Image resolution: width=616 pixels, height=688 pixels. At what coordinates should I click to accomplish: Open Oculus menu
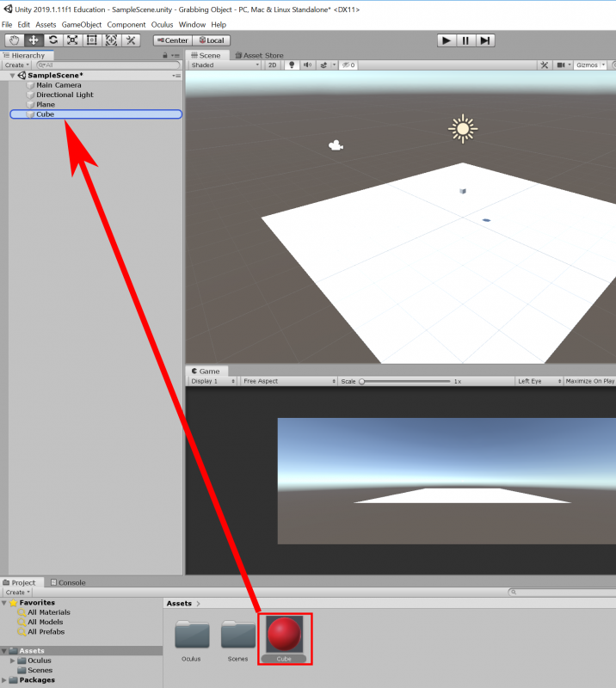(162, 25)
